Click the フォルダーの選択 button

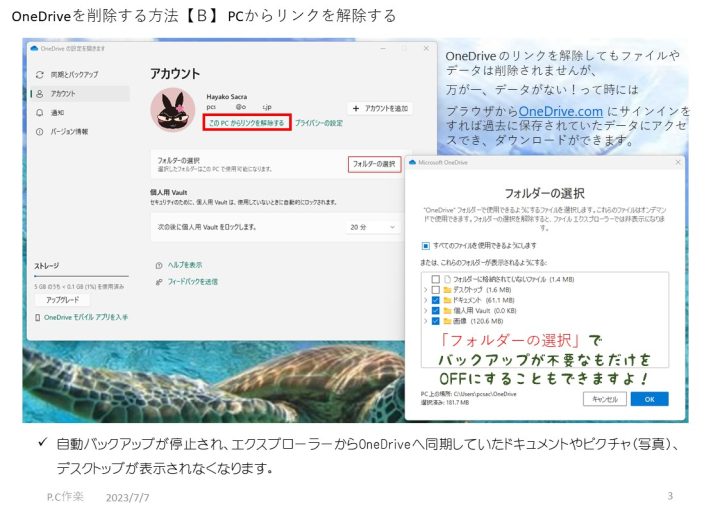pyautogui.click(x=374, y=164)
